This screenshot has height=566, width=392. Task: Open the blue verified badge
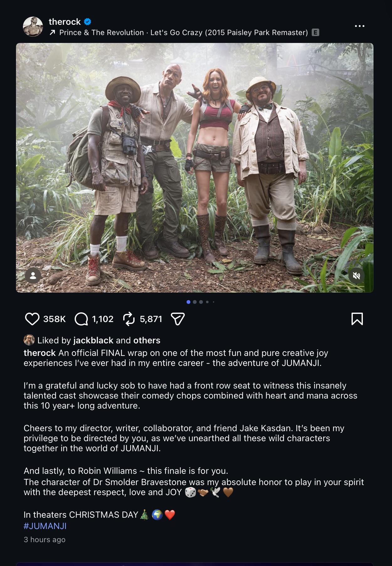click(87, 22)
